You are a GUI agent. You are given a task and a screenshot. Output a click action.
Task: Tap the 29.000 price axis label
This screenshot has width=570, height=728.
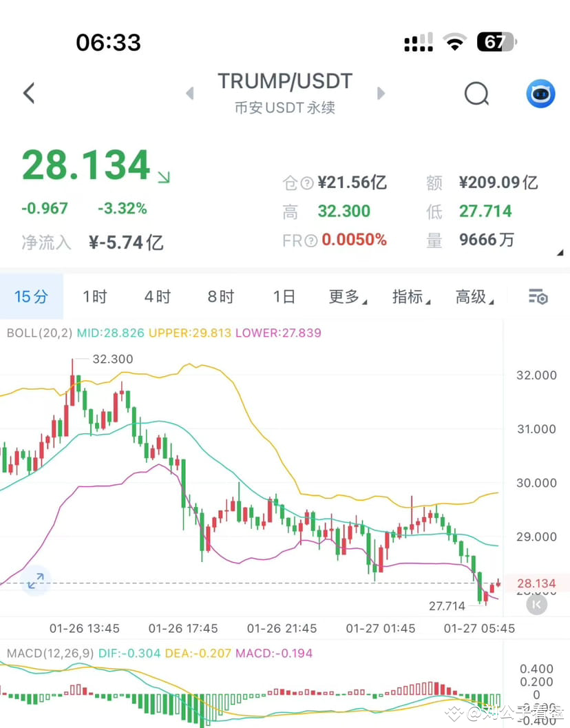pos(536,537)
